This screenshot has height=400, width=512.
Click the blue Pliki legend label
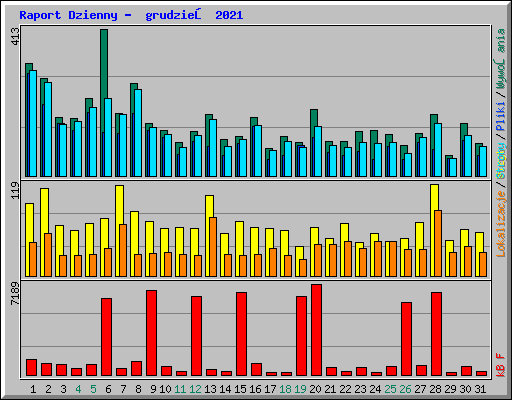(x=501, y=117)
